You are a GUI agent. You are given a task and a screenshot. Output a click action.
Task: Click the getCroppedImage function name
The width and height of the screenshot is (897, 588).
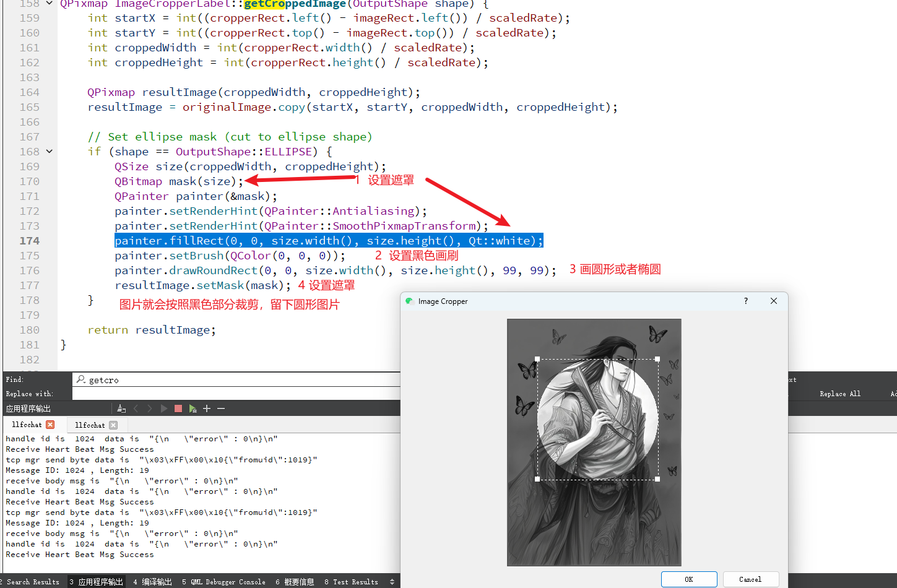point(295,4)
